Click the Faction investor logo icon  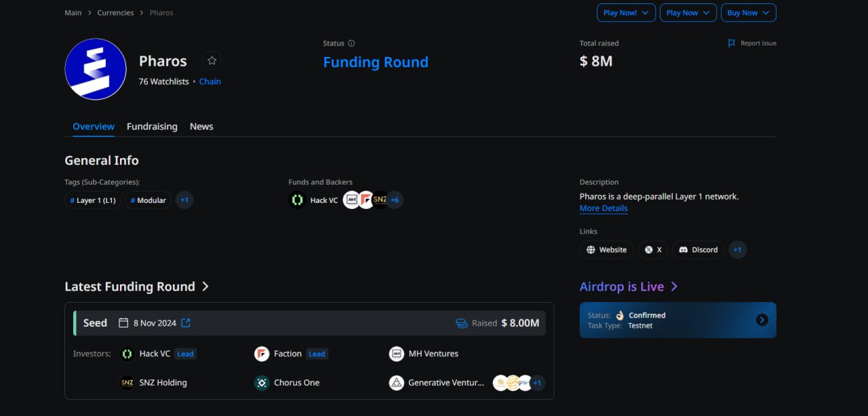(x=262, y=354)
